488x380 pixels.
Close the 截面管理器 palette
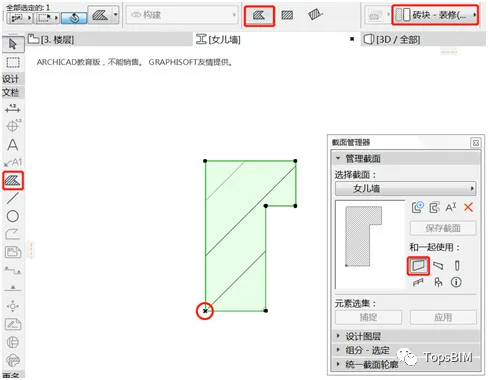pos(476,143)
